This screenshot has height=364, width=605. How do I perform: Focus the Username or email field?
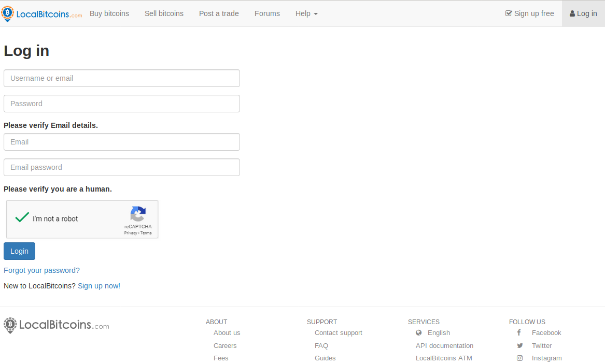click(x=122, y=78)
